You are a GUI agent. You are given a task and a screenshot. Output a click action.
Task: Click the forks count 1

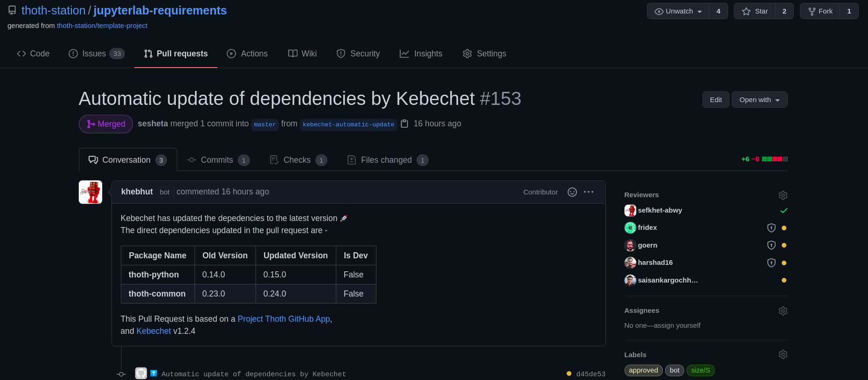point(849,11)
